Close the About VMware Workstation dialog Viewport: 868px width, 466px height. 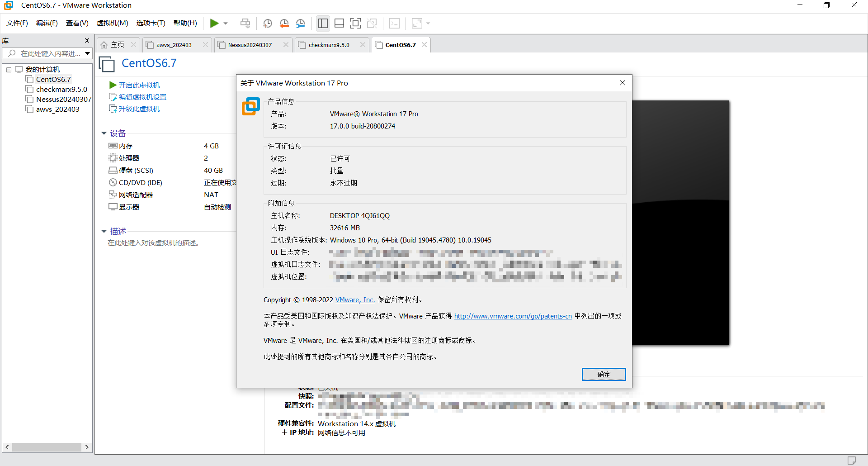[623, 83]
